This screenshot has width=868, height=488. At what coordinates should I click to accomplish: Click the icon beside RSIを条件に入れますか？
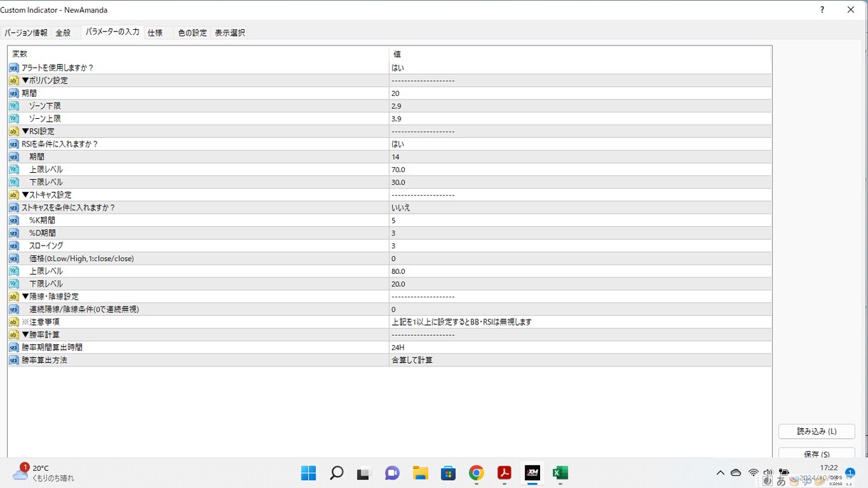(x=14, y=144)
